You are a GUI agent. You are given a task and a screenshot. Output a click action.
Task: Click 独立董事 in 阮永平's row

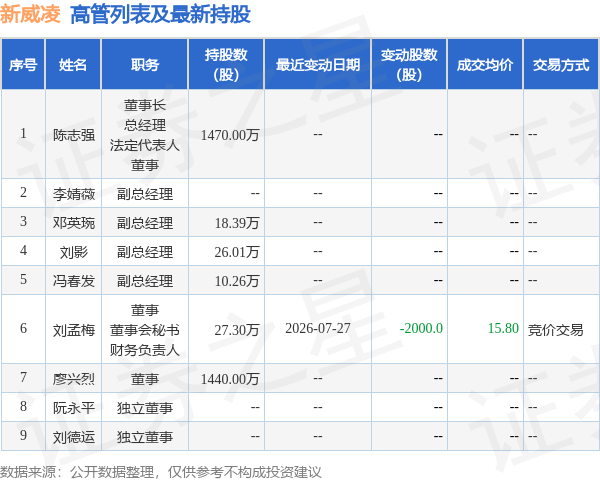(x=145, y=408)
